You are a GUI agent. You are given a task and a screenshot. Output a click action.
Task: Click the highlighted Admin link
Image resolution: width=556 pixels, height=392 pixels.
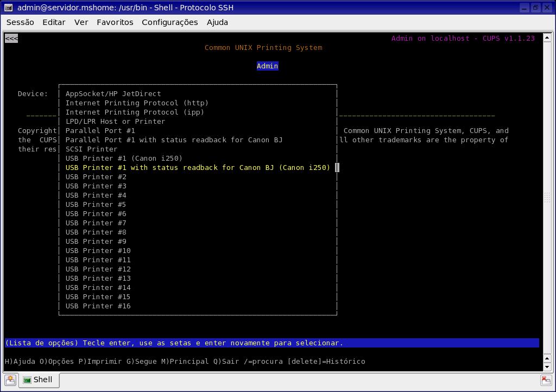[x=267, y=66]
